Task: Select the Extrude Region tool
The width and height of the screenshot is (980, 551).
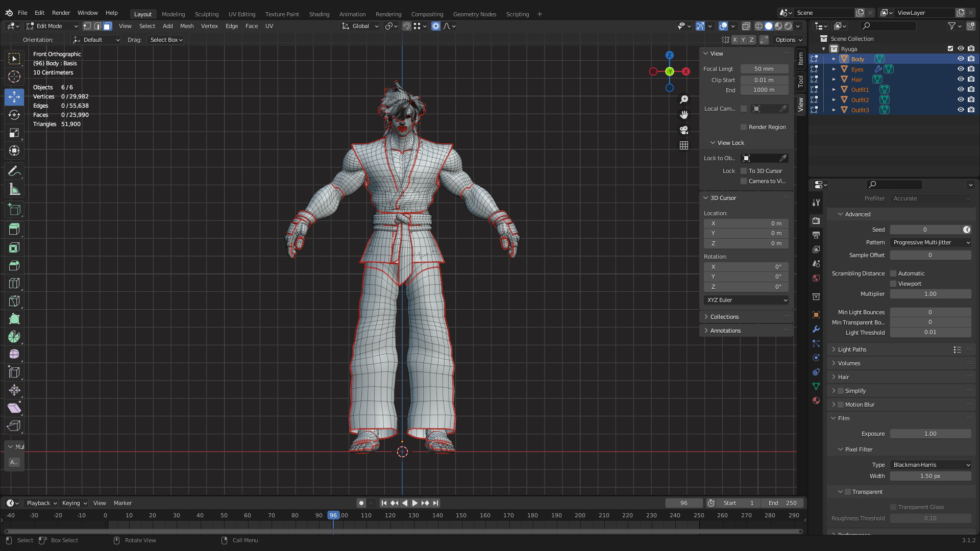Action: (14, 229)
